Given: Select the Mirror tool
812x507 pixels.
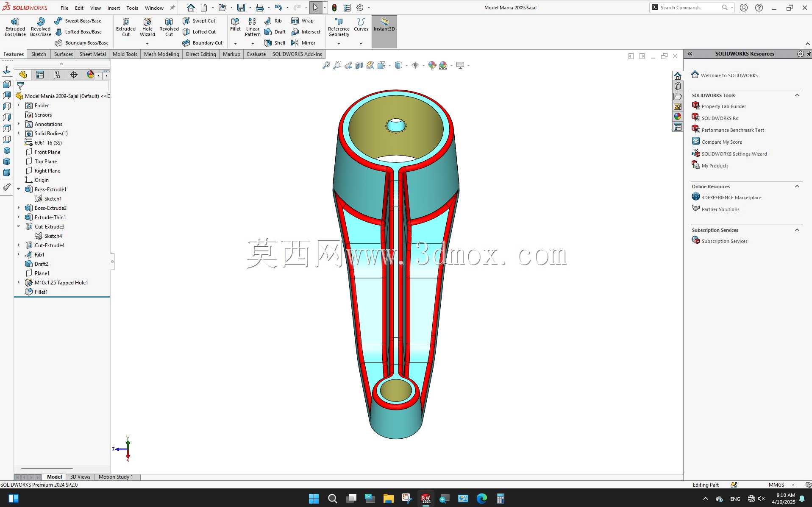Looking at the screenshot, I should click(303, 43).
